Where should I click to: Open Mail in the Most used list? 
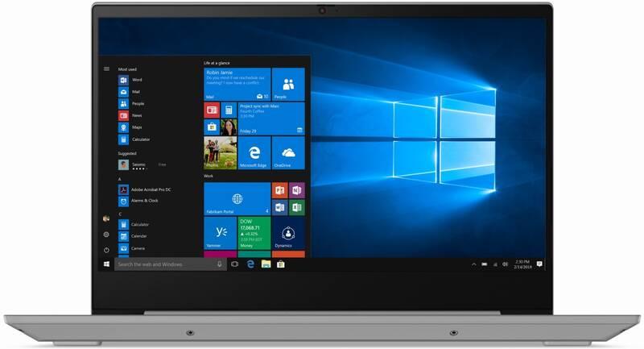pos(130,92)
